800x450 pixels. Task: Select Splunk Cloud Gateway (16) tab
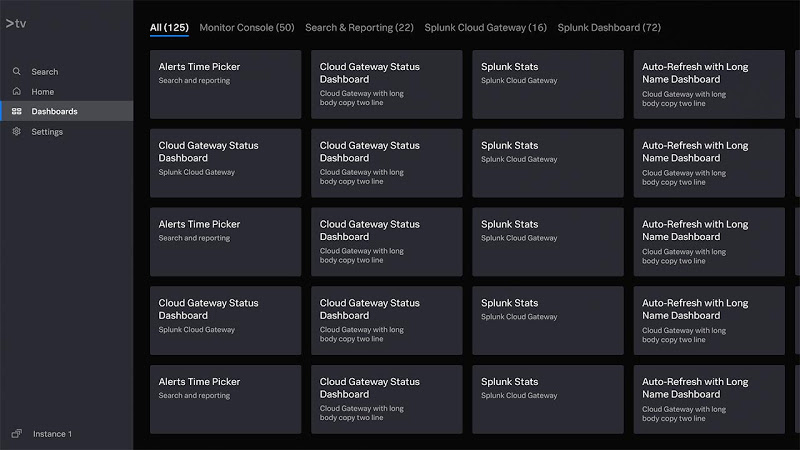(485, 28)
